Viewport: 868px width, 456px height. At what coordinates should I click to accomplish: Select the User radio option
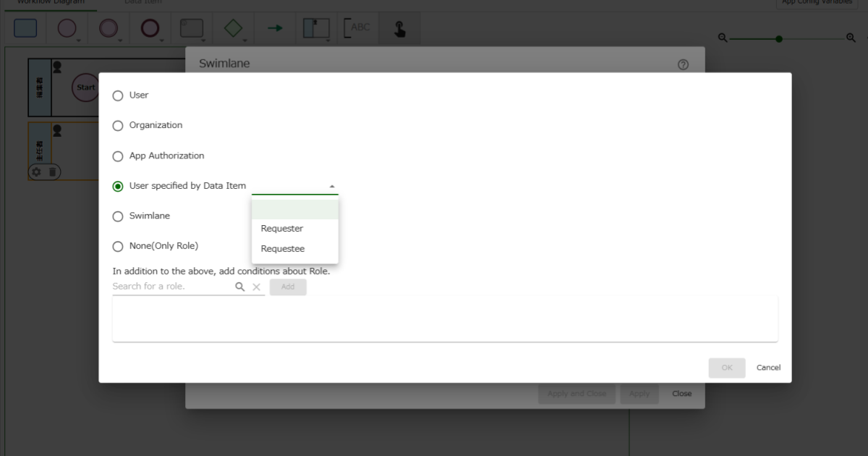coord(118,96)
